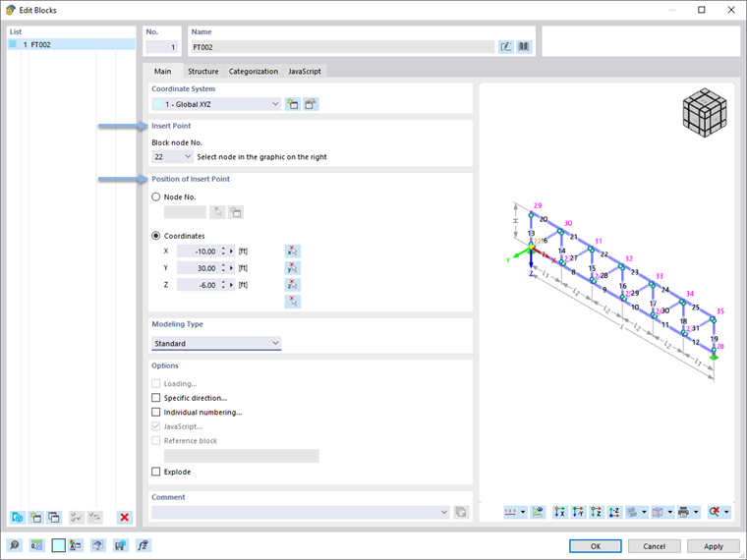This screenshot has width=747, height=560.
Task: Toggle the Explode checkbox
Action: click(155, 472)
